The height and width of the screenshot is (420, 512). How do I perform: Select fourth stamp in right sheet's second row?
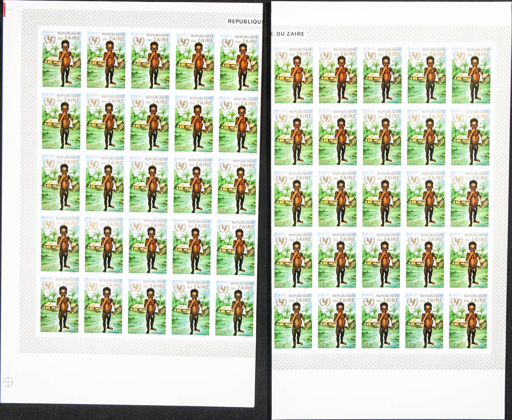coord(426,137)
